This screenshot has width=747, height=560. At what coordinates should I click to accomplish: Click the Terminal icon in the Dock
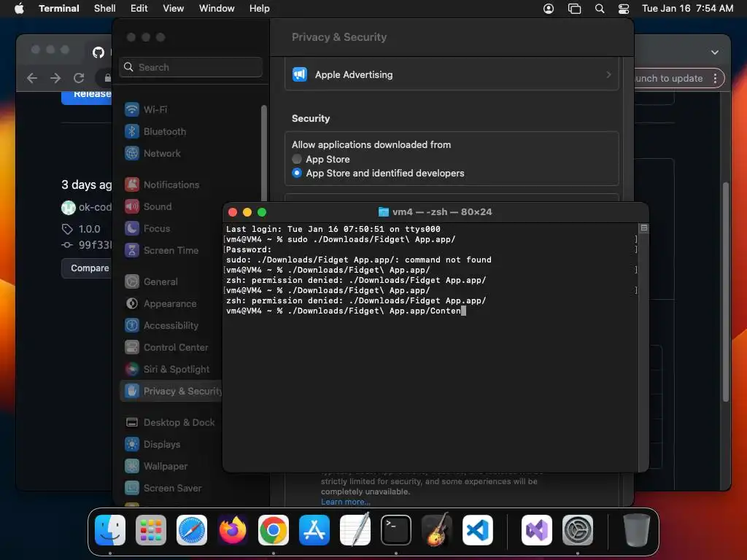(x=396, y=529)
